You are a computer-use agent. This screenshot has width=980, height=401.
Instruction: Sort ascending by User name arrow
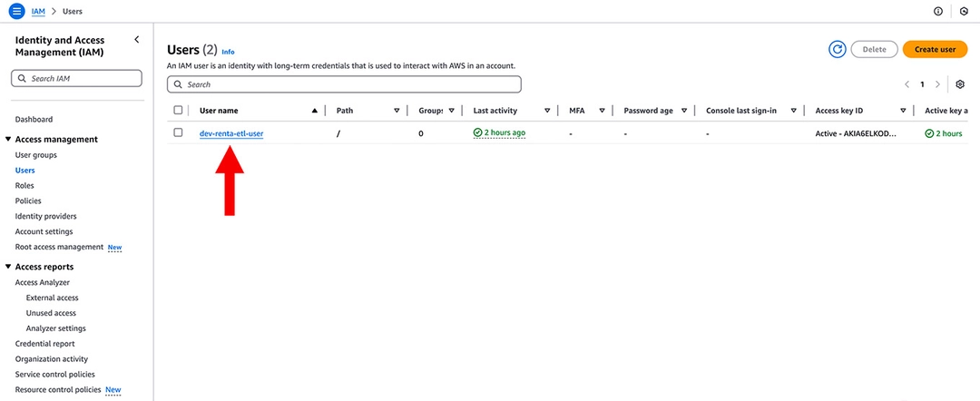(314, 111)
